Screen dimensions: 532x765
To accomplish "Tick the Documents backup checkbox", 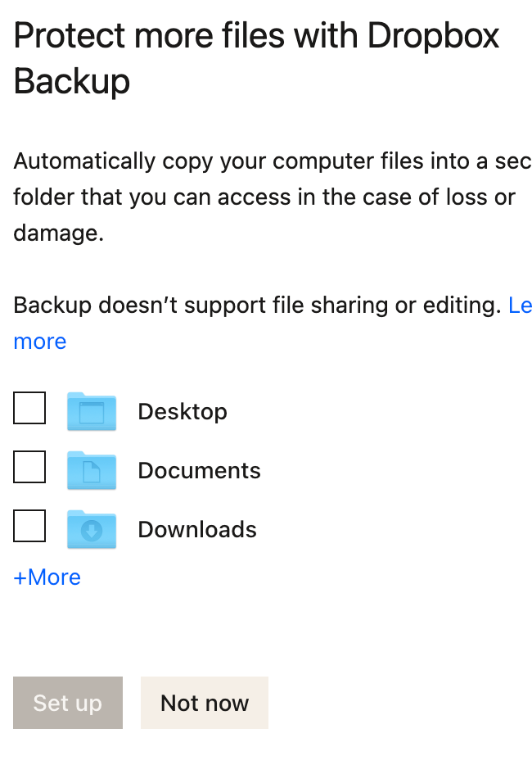I will pyautogui.click(x=29, y=467).
